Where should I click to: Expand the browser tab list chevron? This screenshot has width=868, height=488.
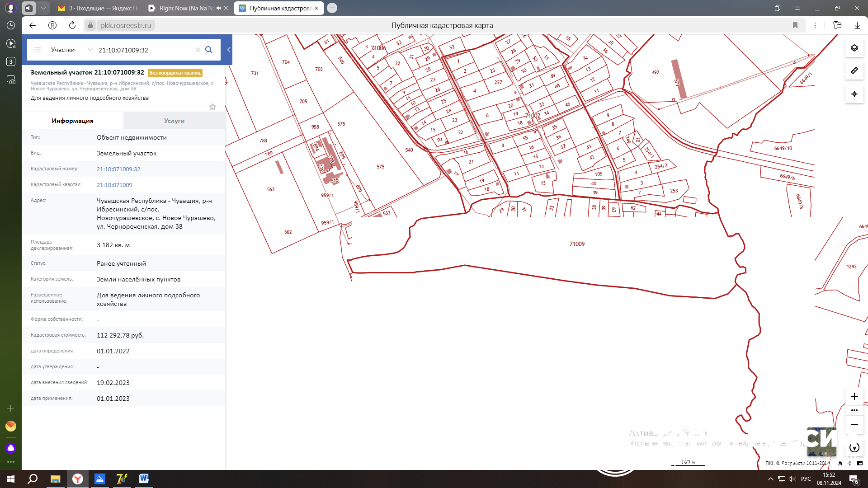(43, 8)
